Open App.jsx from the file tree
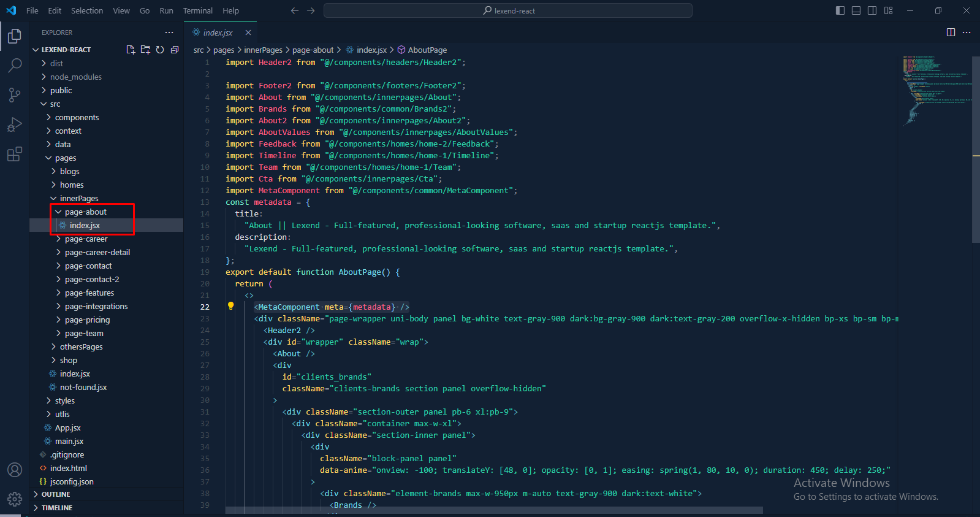Image resolution: width=980 pixels, height=517 pixels. pyautogui.click(x=67, y=427)
